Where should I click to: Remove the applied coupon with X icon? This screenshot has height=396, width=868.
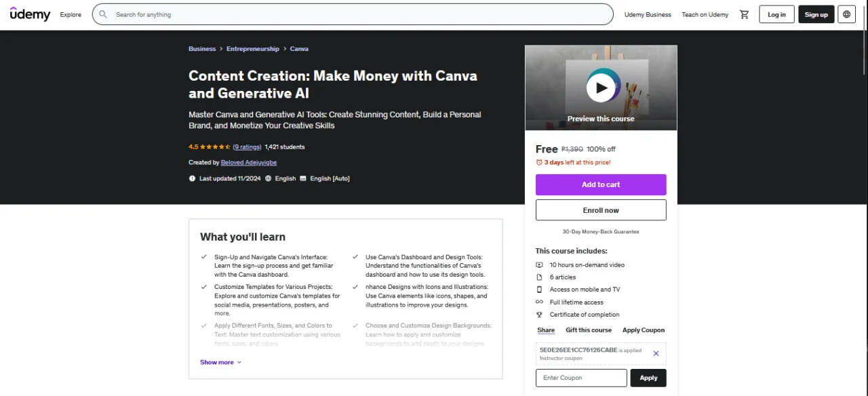coord(656,353)
